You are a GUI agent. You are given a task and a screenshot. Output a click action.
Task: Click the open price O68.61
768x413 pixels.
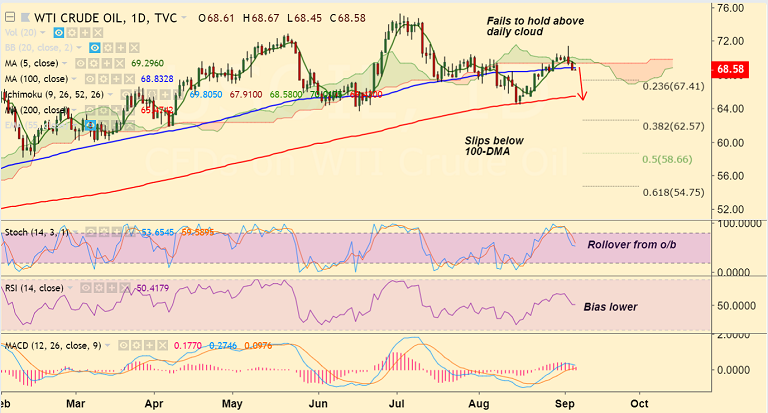[216, 18]
